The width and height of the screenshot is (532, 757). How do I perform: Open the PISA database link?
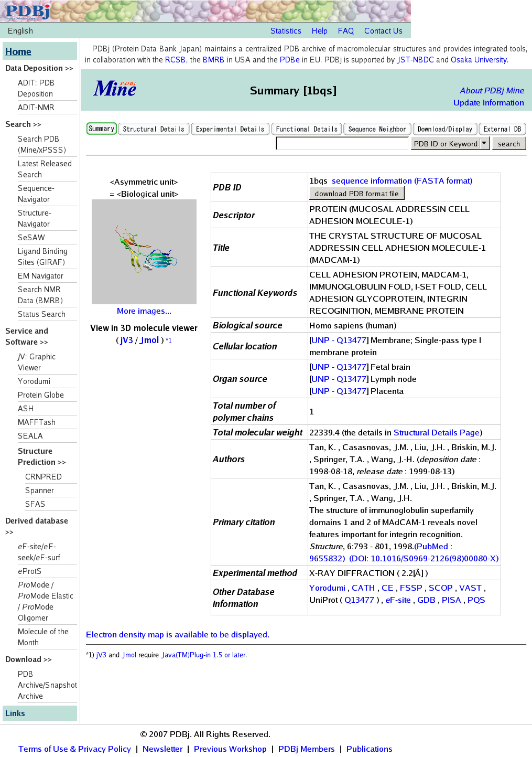click(451, 600)
